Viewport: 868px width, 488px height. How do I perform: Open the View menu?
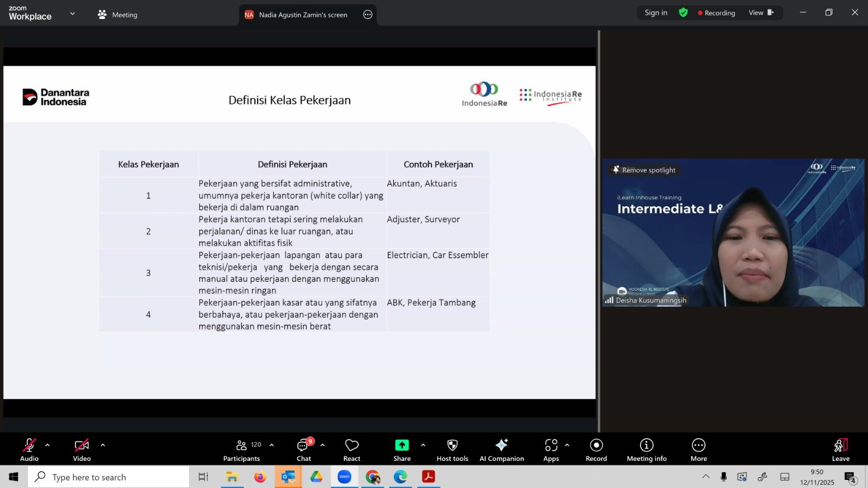pos(761,13)
